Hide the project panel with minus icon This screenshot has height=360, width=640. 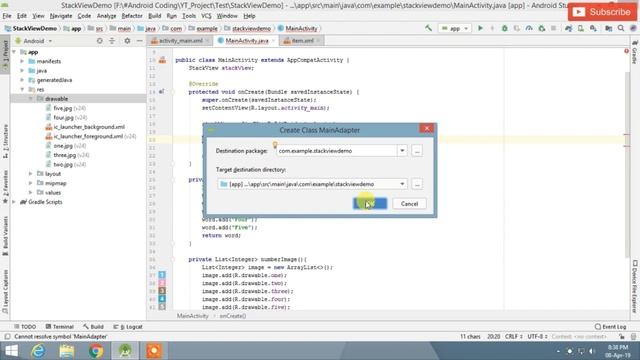(x=140, y=41)
